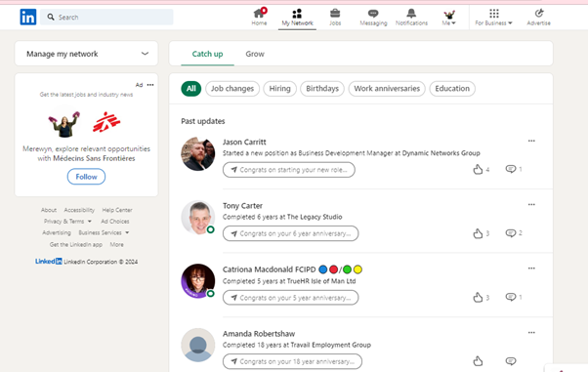Switch to the Catch up tab
Viewport: 588px width, 372px height.
point(207,54)
